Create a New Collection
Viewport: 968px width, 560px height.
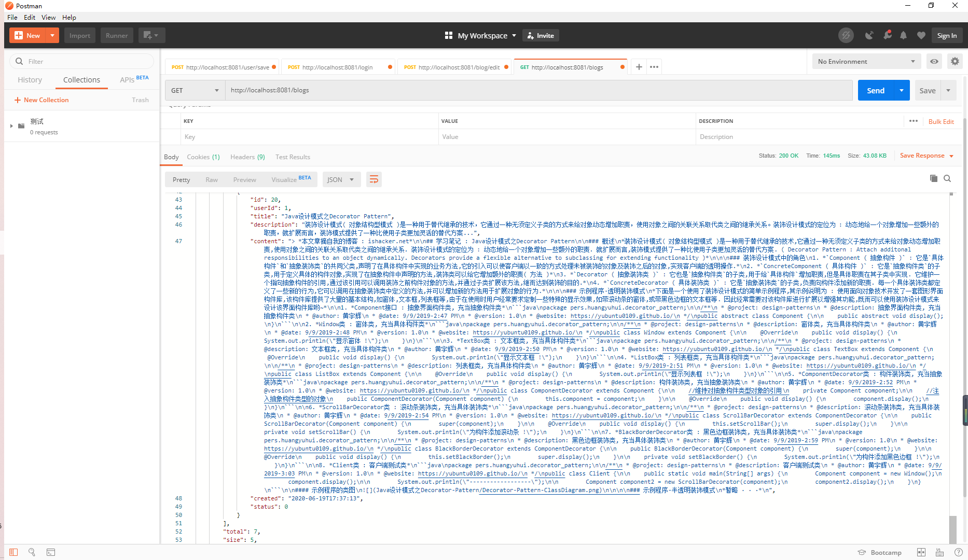pyautogui.click(x=42, y=100)
